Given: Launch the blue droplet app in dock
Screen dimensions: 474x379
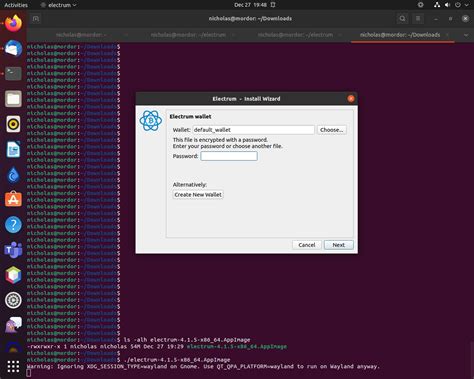Looking at the screenshot, I should tap(13, 174).
